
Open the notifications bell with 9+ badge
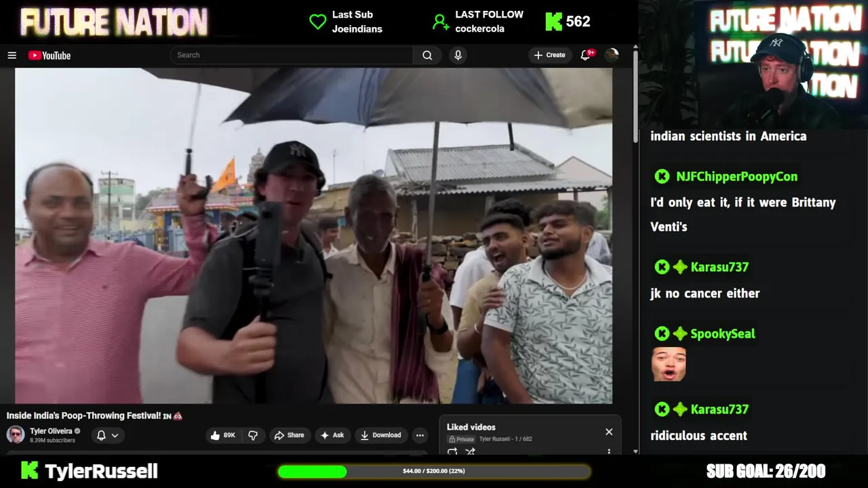586,55
